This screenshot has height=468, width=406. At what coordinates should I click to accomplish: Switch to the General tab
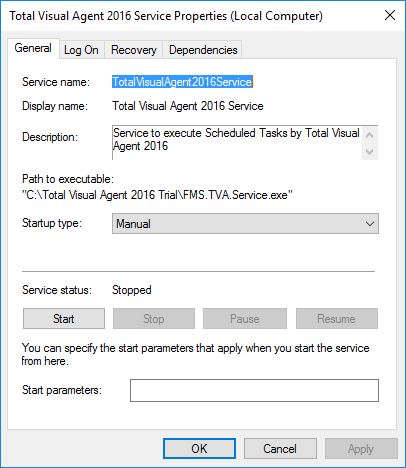pos(33,48)
